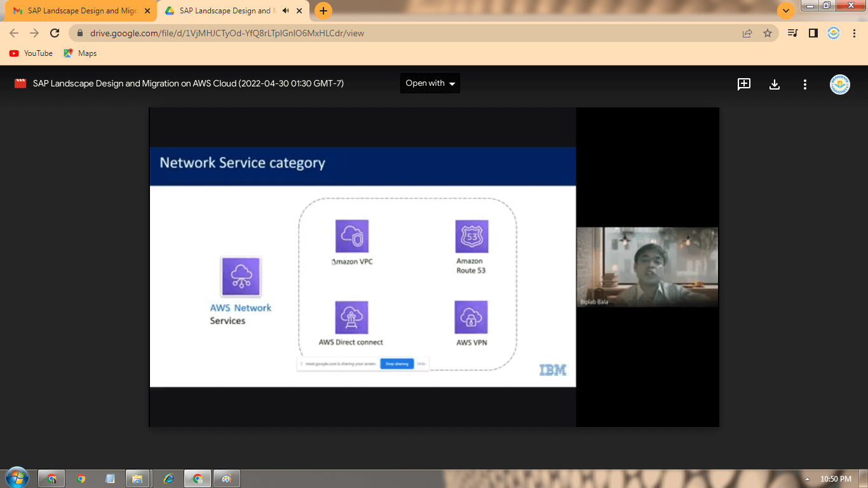Open the media controls icon
The height and width of the screenshot is (488, 868).
pyautogui.click(x=792, y=33)
